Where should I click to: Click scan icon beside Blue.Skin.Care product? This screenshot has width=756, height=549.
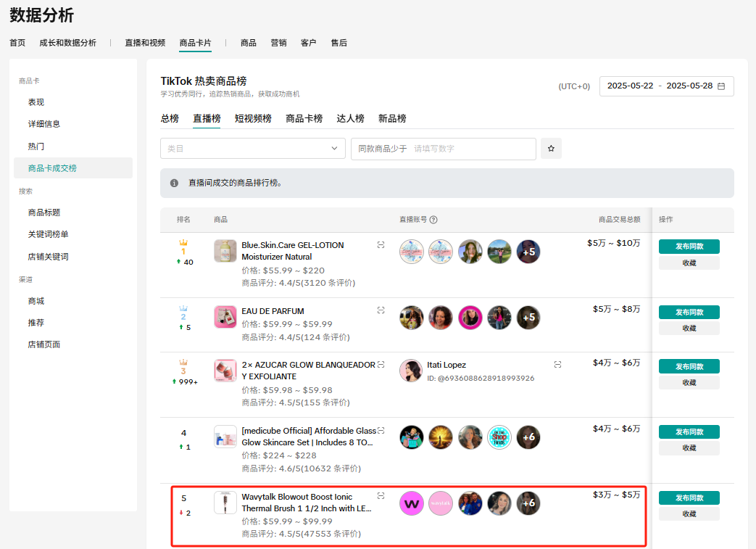[x=381, y=245]
